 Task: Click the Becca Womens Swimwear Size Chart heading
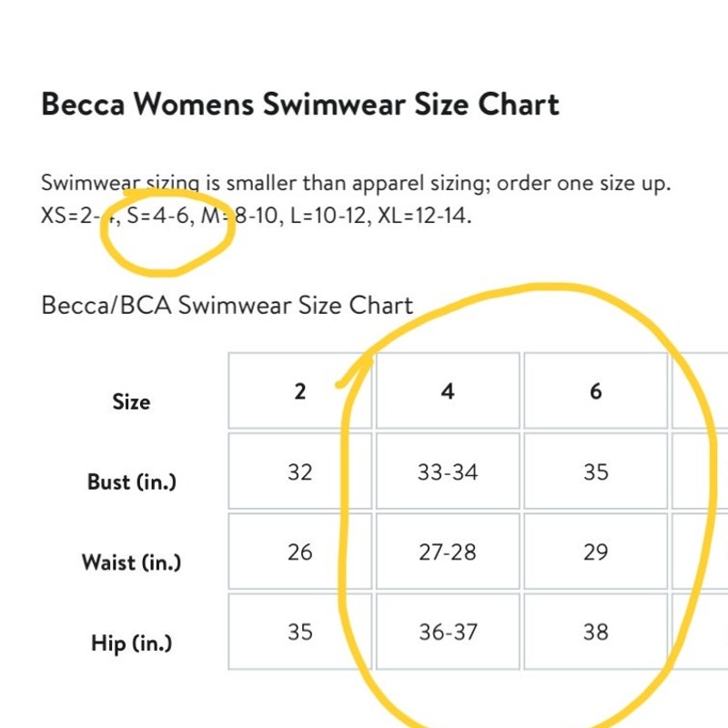click(x=300, y=104)
